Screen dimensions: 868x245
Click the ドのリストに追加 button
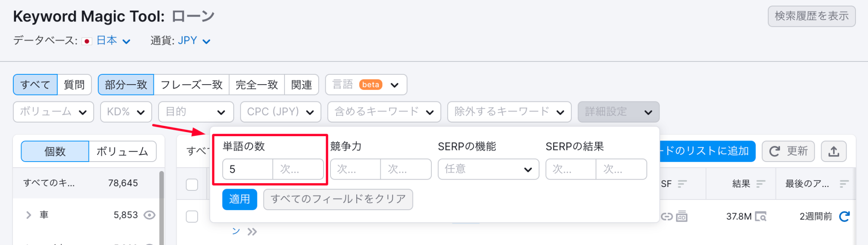tap(707, 151)
